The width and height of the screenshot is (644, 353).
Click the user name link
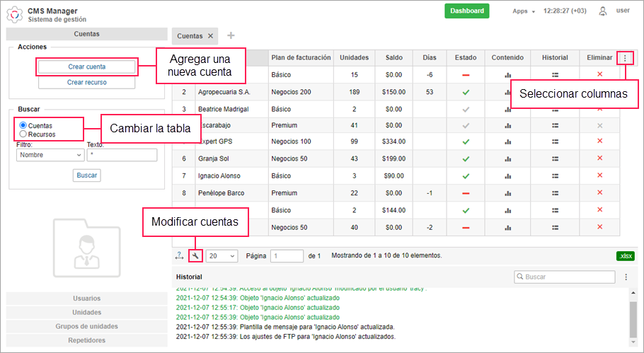pos(623,11)
